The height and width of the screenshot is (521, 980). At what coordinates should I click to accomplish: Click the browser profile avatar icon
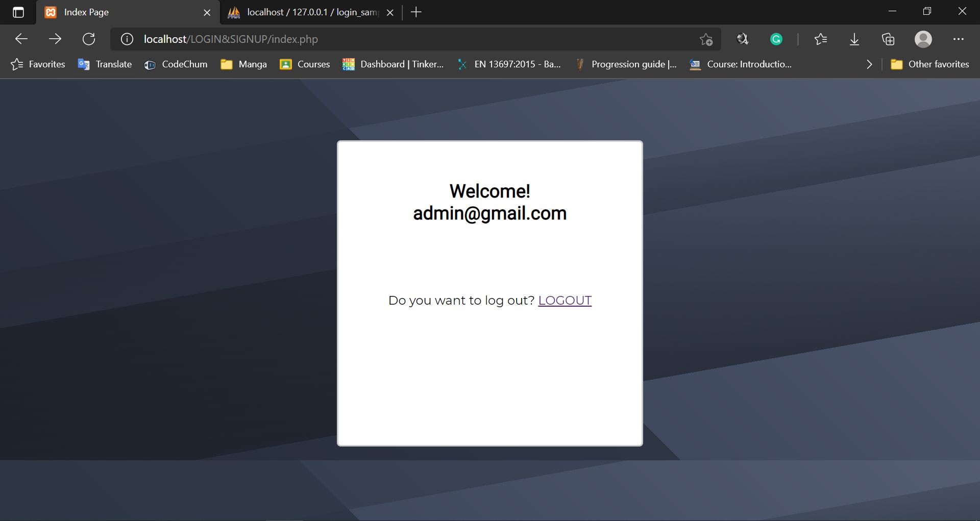(x=923, y=39)
